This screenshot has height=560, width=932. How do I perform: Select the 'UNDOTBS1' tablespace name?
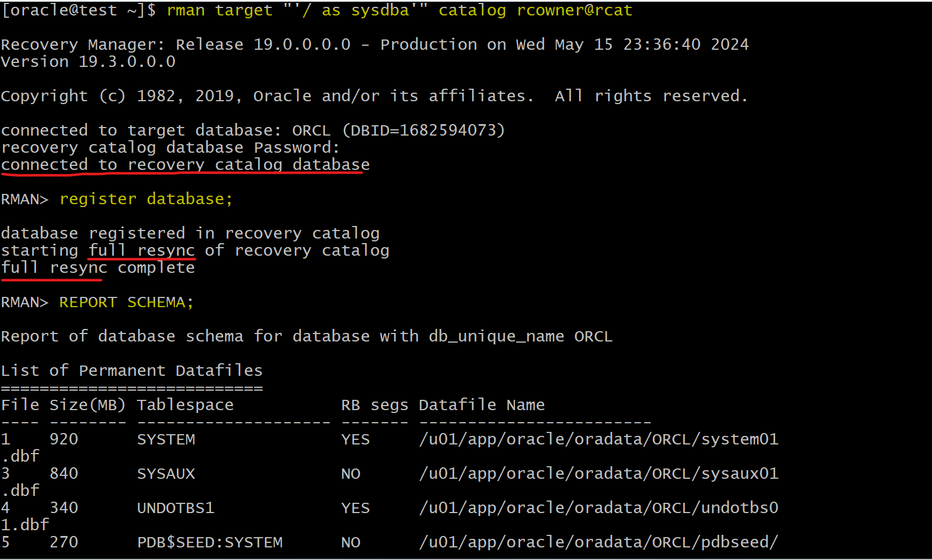(176, 508)
